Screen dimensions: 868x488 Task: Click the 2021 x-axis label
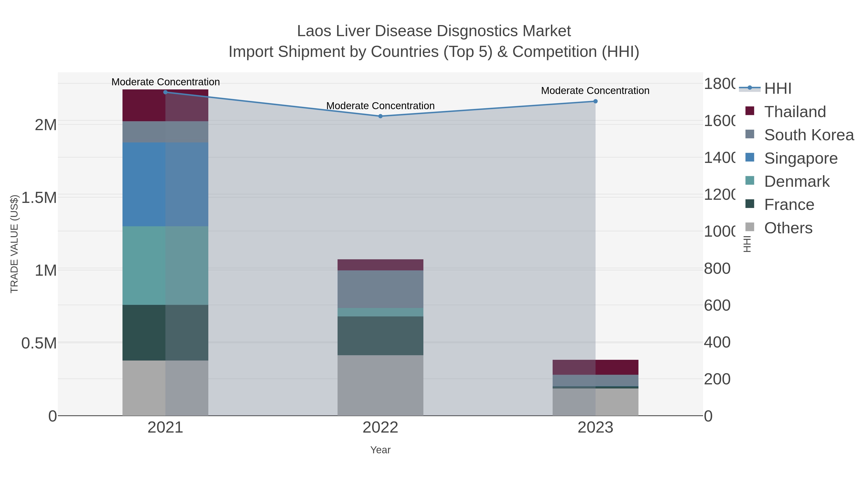[165, 428]
